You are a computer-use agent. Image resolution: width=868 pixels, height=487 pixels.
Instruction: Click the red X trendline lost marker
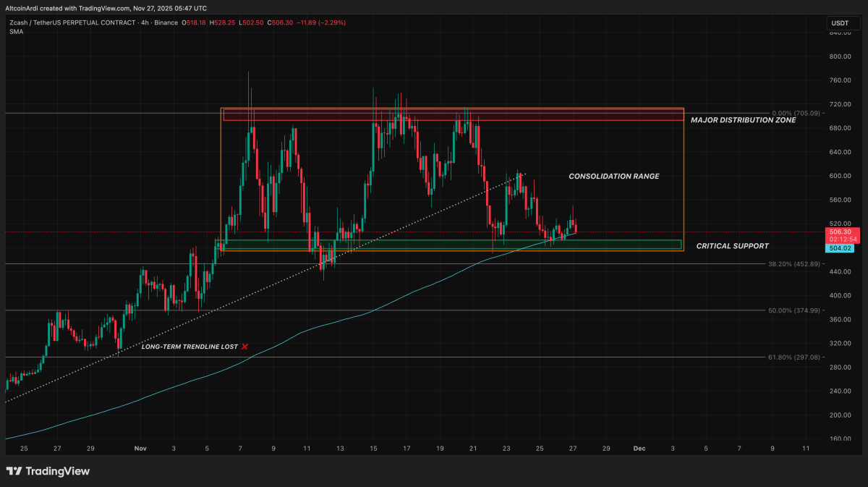click(244, 347)
